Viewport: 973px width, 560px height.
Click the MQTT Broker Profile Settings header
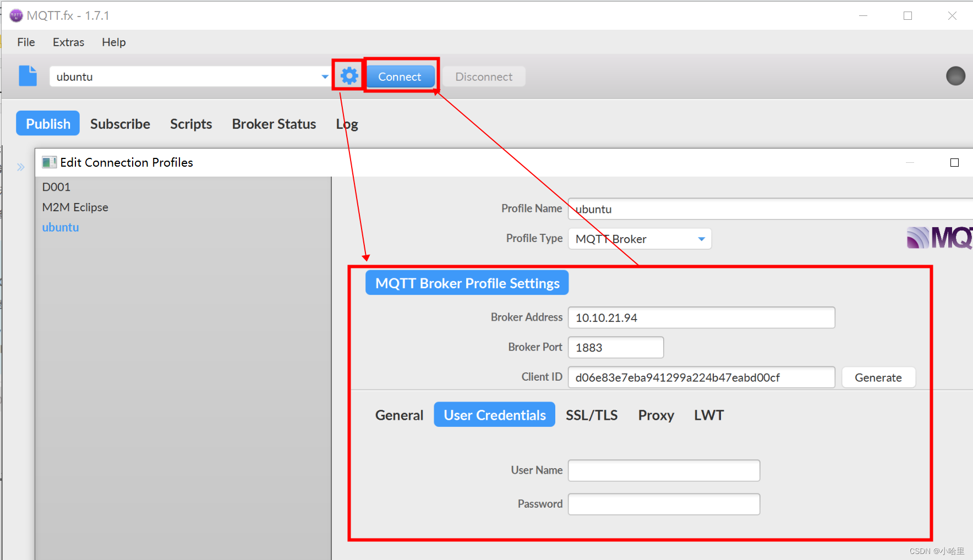pyautogui.click(x=467, y=283)
